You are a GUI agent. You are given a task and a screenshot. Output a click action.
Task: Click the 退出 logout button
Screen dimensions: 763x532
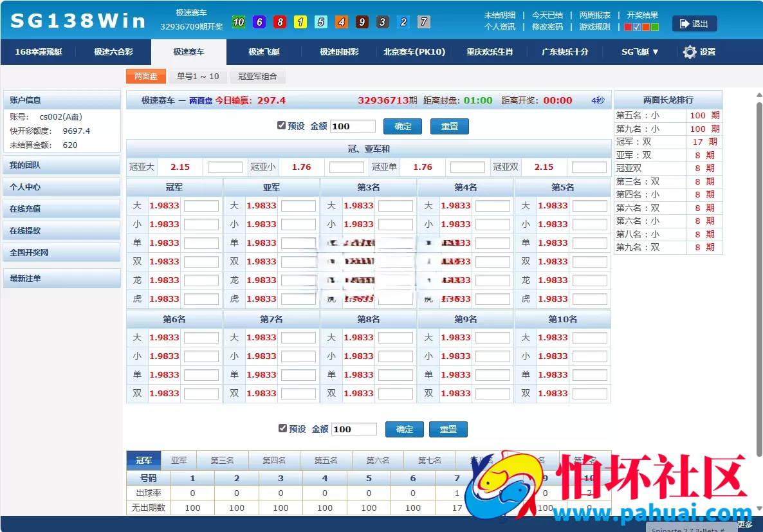694,23
